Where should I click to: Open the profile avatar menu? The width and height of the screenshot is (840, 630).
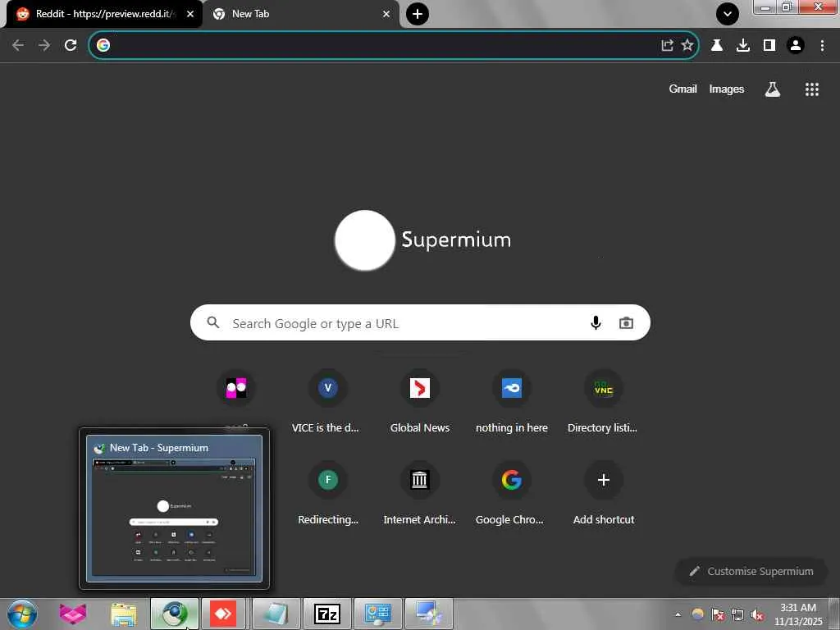click(x=796, y=46)
